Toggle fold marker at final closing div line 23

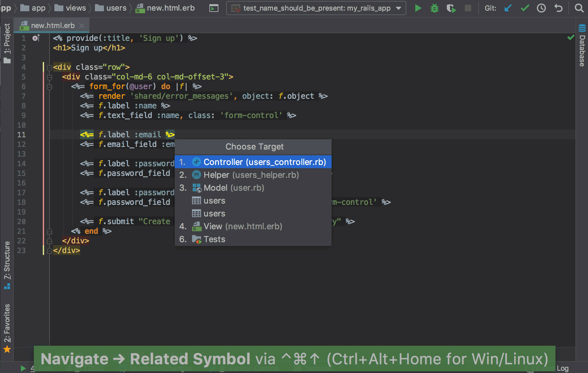(x=50, y=250)
